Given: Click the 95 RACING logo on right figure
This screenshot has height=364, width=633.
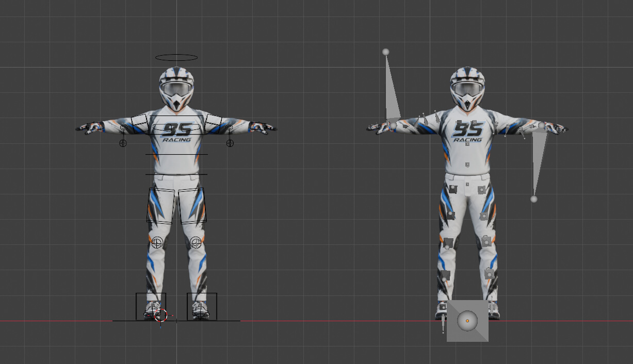Looking at the screenshot, I should pos(468,131).
